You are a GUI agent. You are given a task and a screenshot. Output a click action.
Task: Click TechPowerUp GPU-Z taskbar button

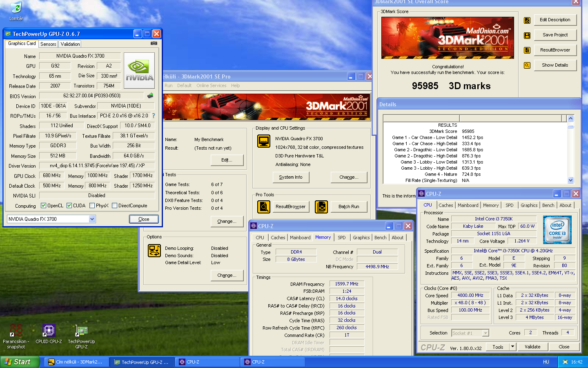[x=143, y=362]
